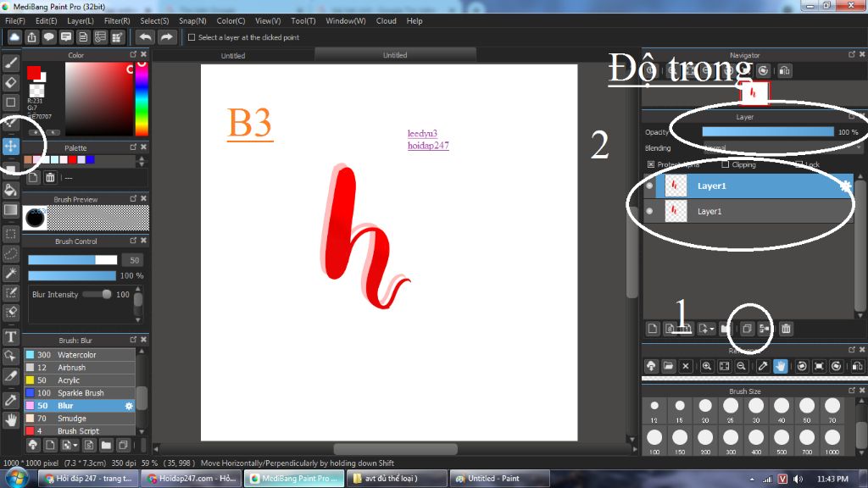The height and width of the screenshot is (488, 868).
Task: Click the Redo arrow
Action: pyautogui.click(x=166, y=37)
